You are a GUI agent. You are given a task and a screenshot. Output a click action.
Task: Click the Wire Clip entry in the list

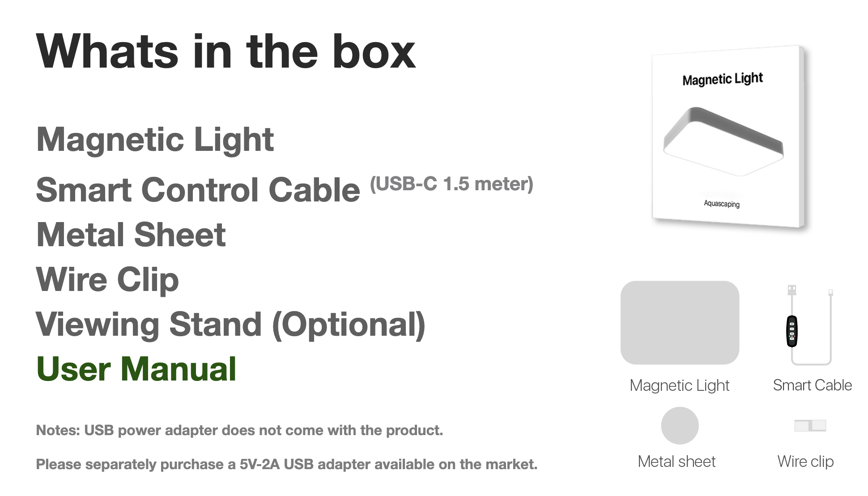[107, 280]
